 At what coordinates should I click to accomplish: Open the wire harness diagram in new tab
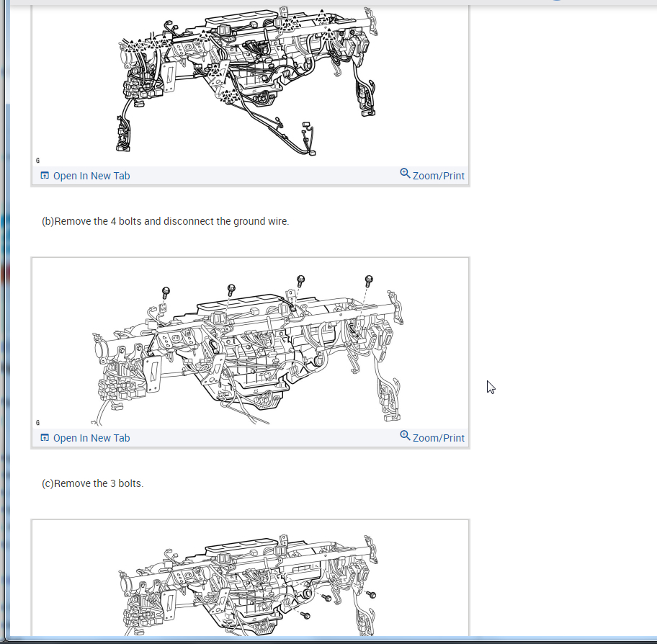[85, 176]
